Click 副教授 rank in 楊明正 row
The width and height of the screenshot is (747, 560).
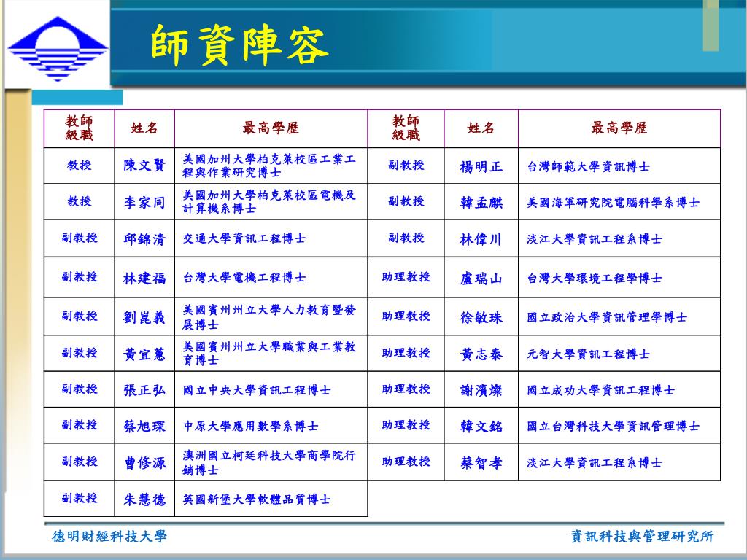coord(406,165)
